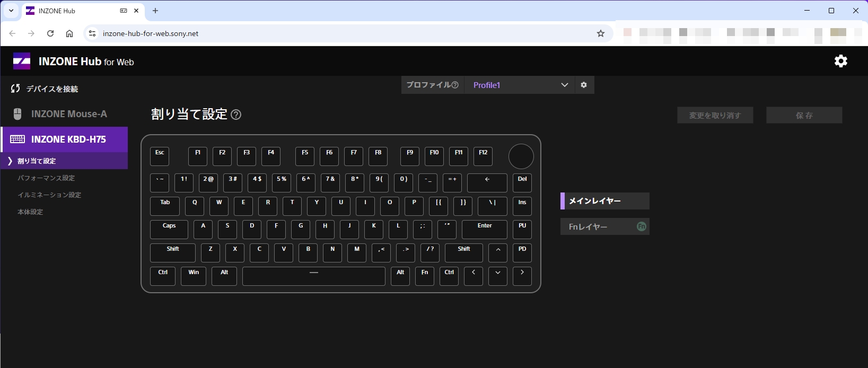Open browser tab search dropdown
This screenshot has height=368, width=868.
(x=11, y=11)
